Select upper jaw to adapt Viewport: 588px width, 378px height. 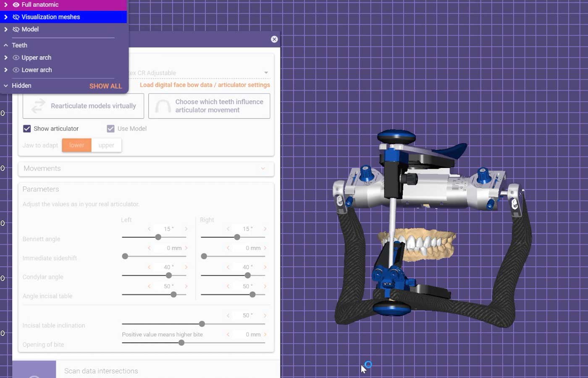tap(106, 145)
